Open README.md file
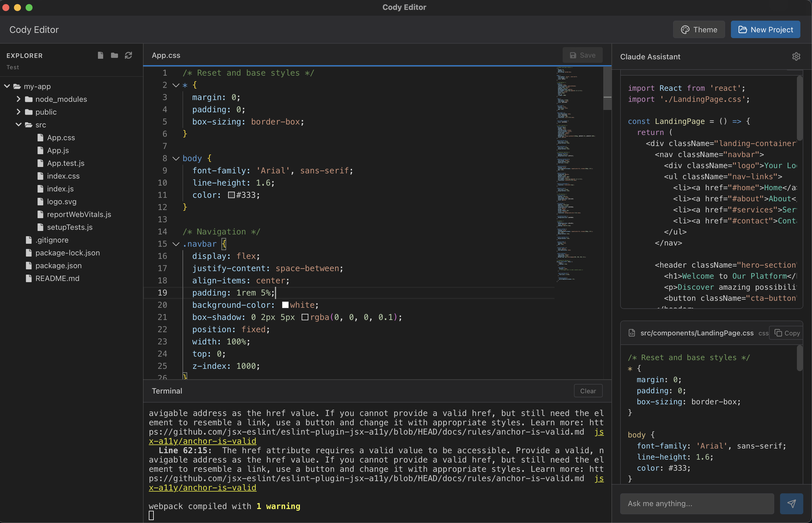812x523 pixels. point(57,278)
